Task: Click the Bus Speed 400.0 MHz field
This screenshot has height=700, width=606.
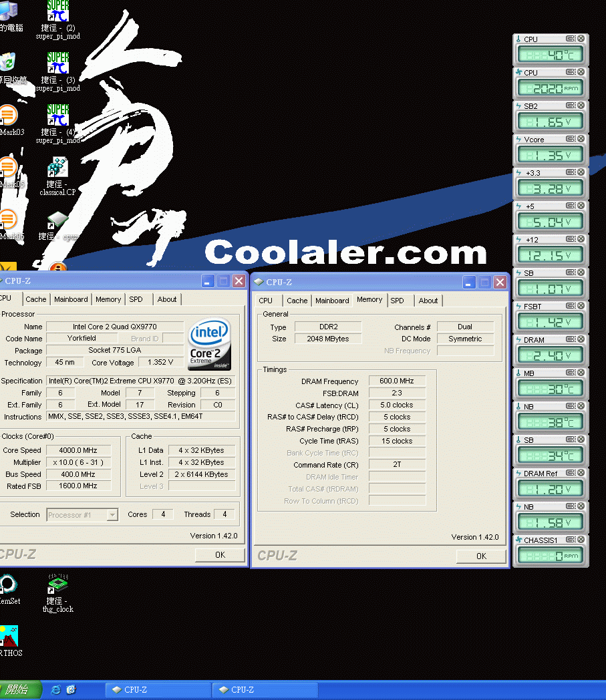Action: pyautogui.click(x=78, y=474)
